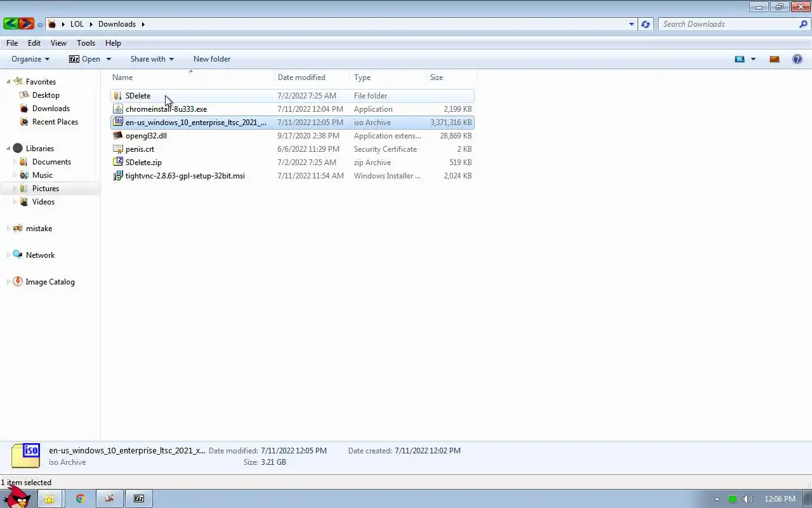The height and width of the screenshot is (508, 812).
Task: Select the chromeinstall-8u333.exe file icon
Action: click(x=118, y=109)
